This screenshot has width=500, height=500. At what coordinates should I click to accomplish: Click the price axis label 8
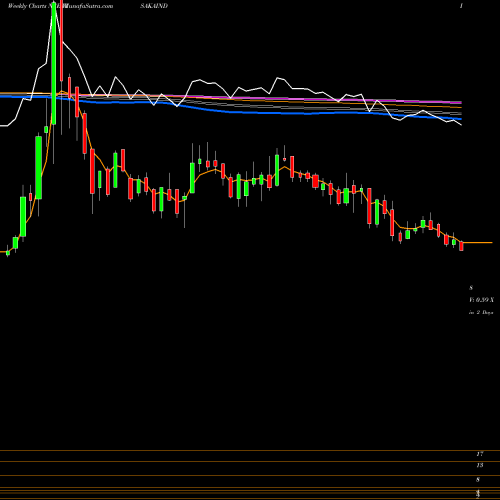tap(478, 480)
